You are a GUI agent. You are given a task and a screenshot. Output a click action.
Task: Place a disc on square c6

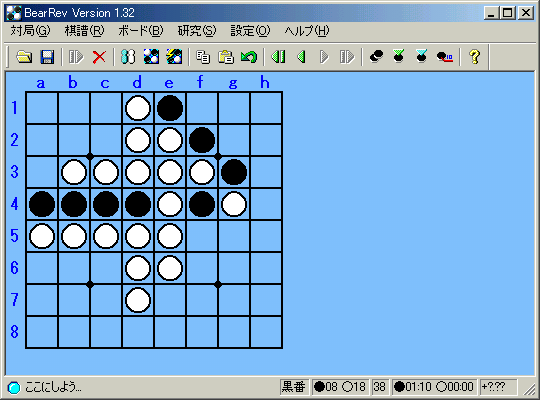[x=106, y=268]
